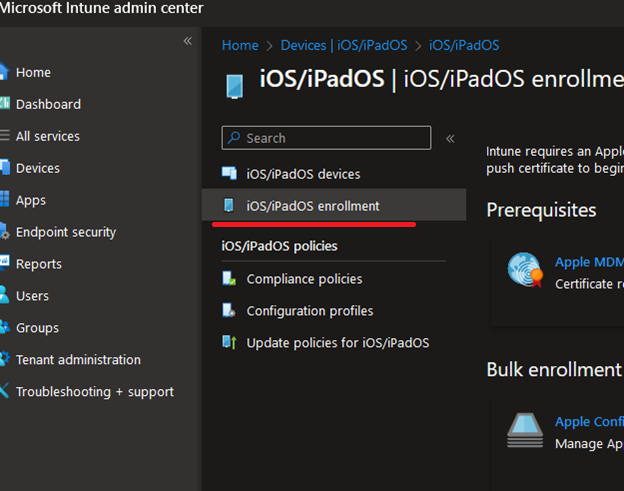Select Groups in the left navigation
The width and height of the screenshot is (624, 491).
coord(37,328)
